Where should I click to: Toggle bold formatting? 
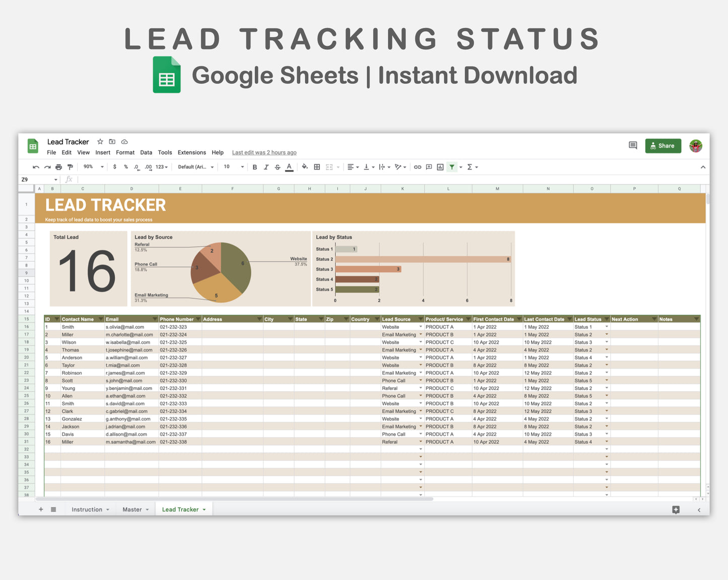(254, 167)
